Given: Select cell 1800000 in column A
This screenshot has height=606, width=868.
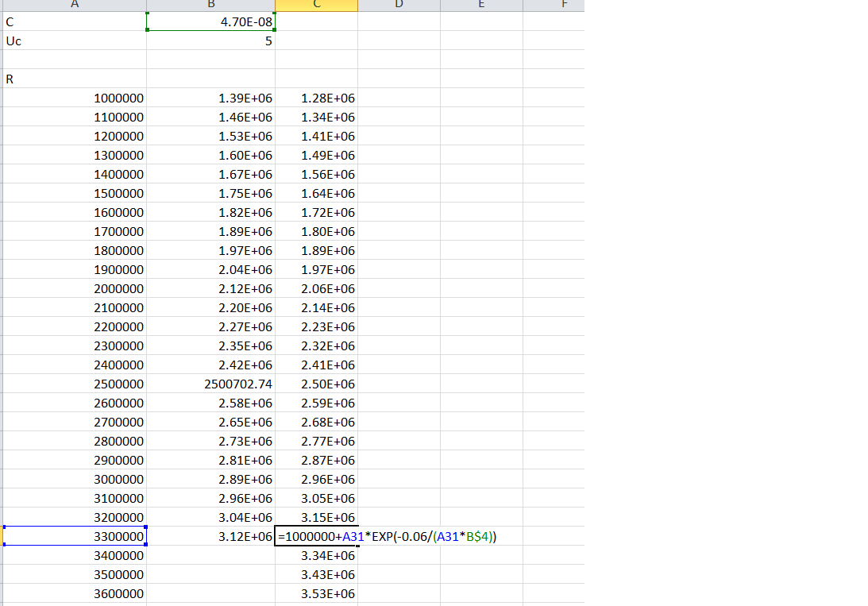Looking at the screenshot, I should point(75,251).
